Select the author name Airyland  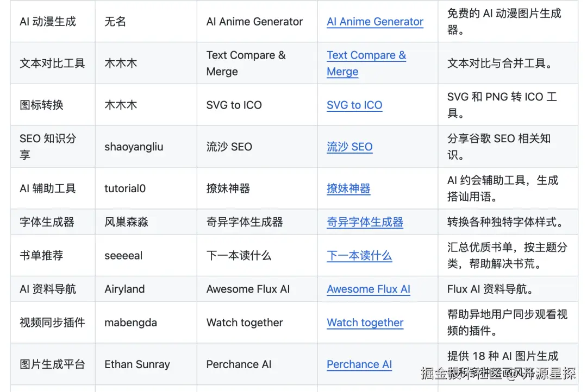[123, 289]
